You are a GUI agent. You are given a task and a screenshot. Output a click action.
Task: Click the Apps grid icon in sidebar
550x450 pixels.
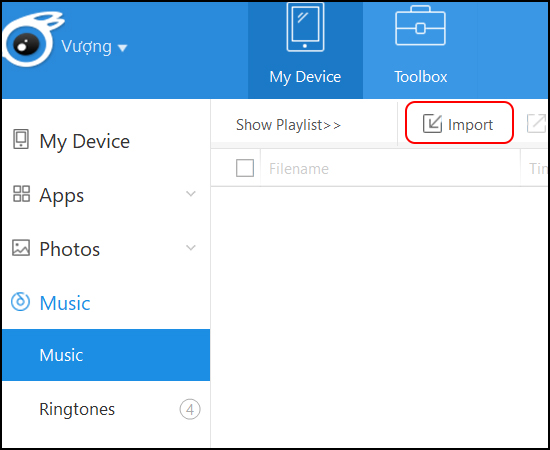point(21,194)
